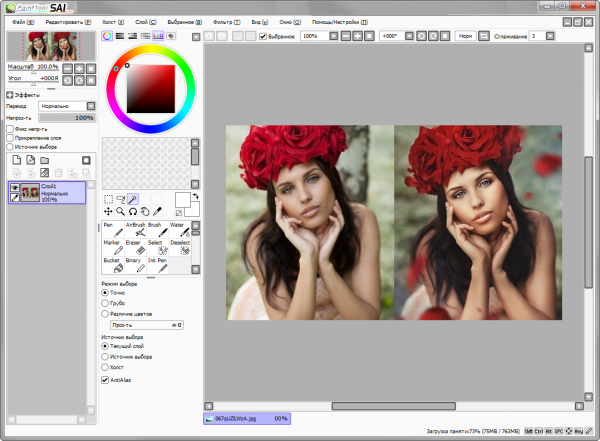Pick the lasso selection tool
The height and width of the screenshot is (441, 600).
point(121,199)
